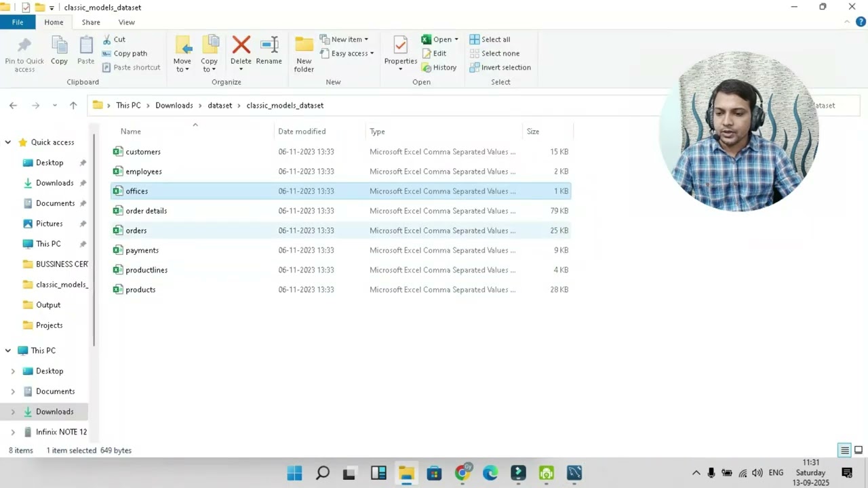Select the products CSV file
The width and height of the screenshot is (868, 488).
pos(341,289)
